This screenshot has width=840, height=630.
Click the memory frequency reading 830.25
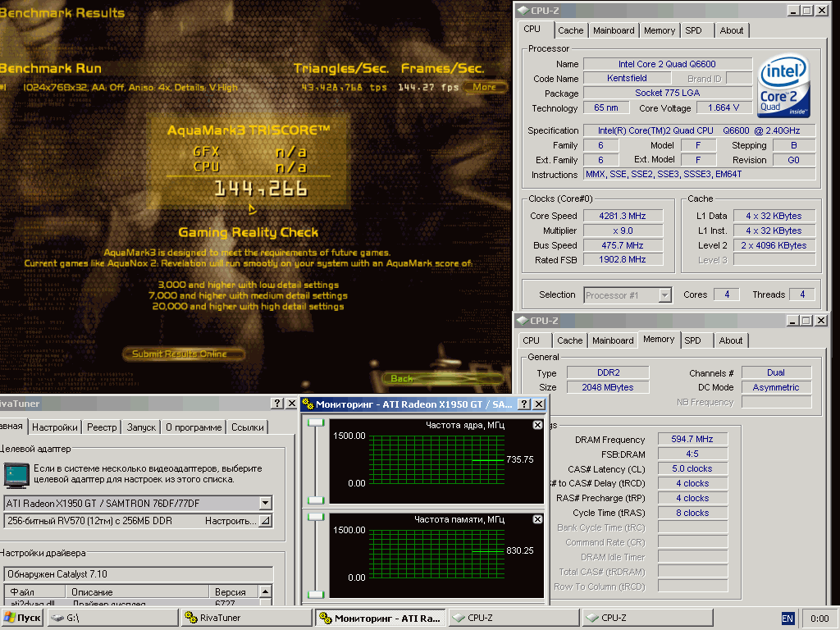519,550
